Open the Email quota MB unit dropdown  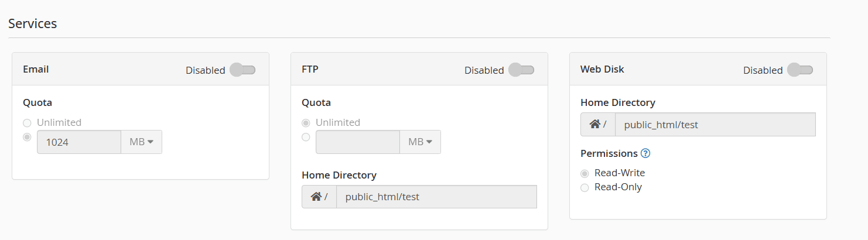pyautogui.click(x=141, y=142)
